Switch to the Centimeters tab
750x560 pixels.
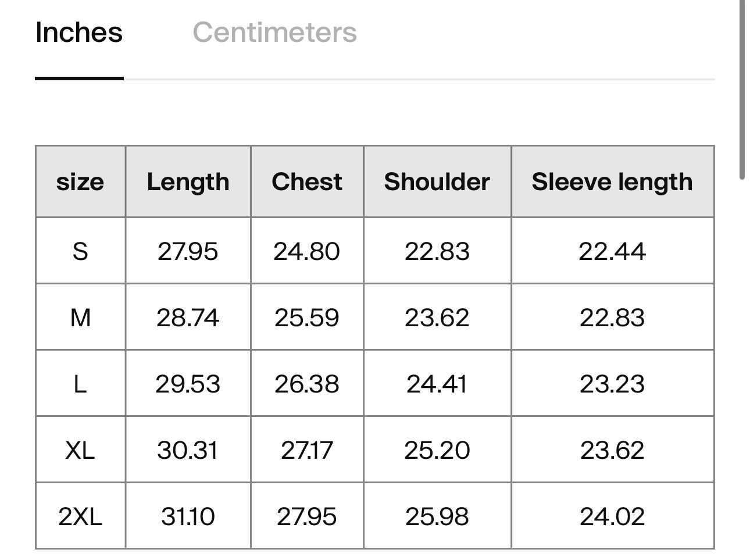pos(274,33)
